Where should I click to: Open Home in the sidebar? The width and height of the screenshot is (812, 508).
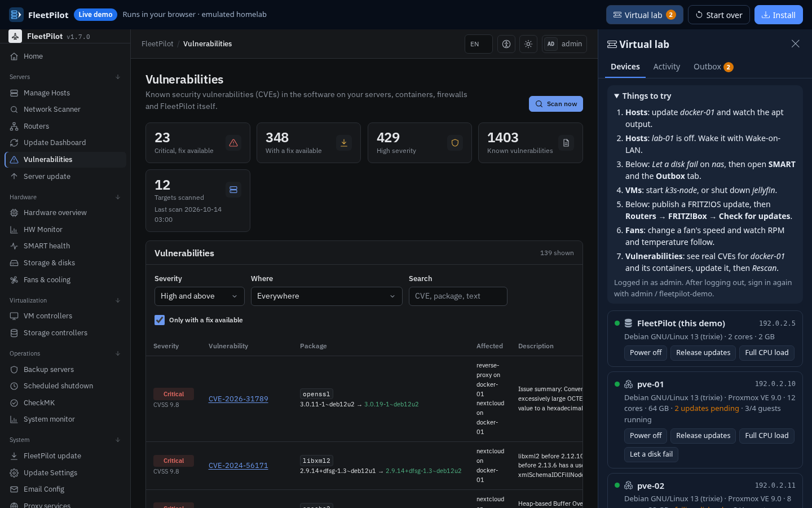click(x=65, y=56)
